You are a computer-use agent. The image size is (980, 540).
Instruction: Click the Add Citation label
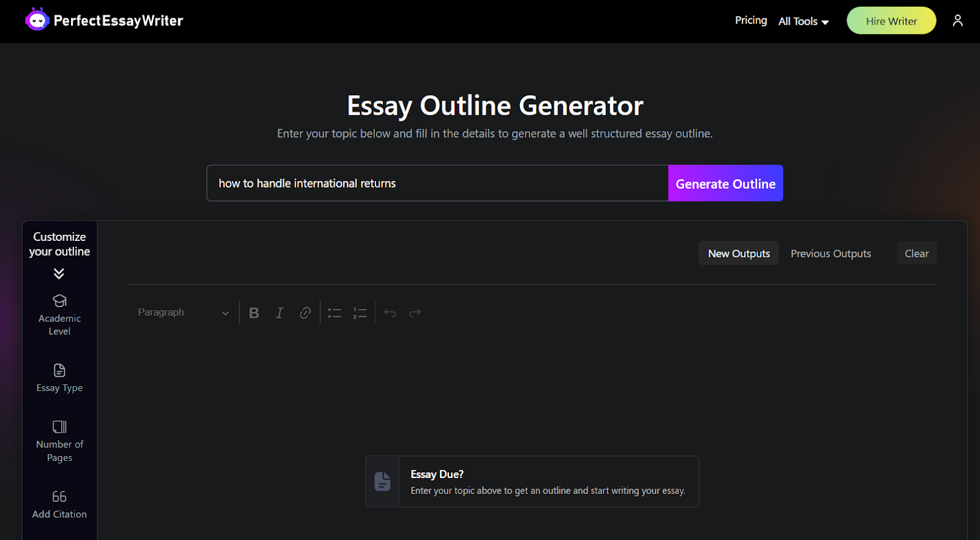click(x=59, y=514)
